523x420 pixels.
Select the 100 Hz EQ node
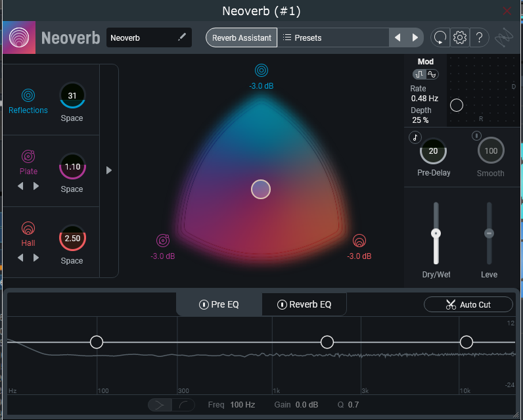[x=97, y=342]
